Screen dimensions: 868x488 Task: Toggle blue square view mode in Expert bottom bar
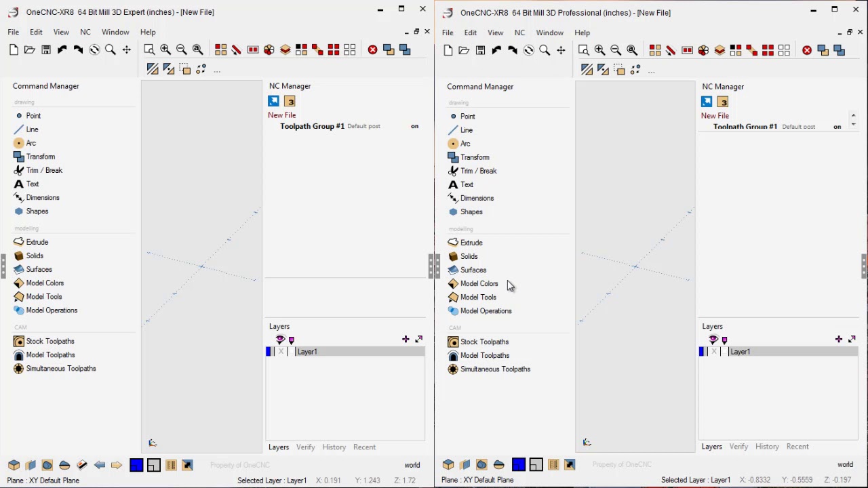[x=136, y=465]
